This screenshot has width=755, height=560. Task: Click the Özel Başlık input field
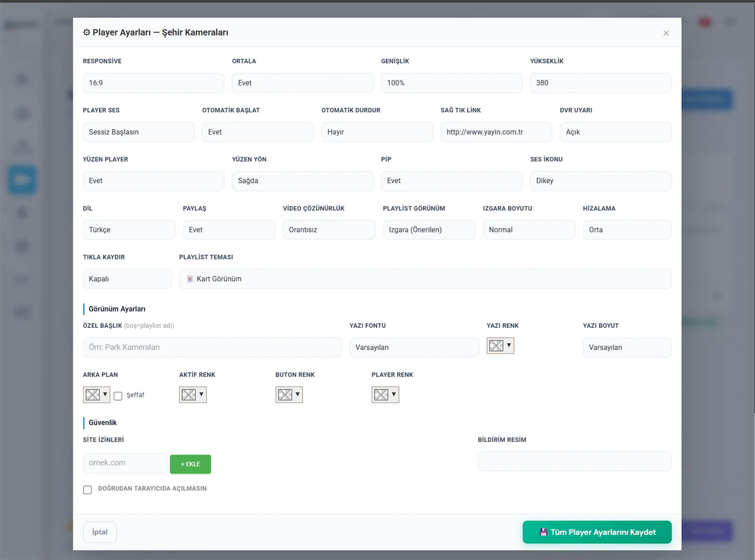pyautogui.click(x=212, y=347)
